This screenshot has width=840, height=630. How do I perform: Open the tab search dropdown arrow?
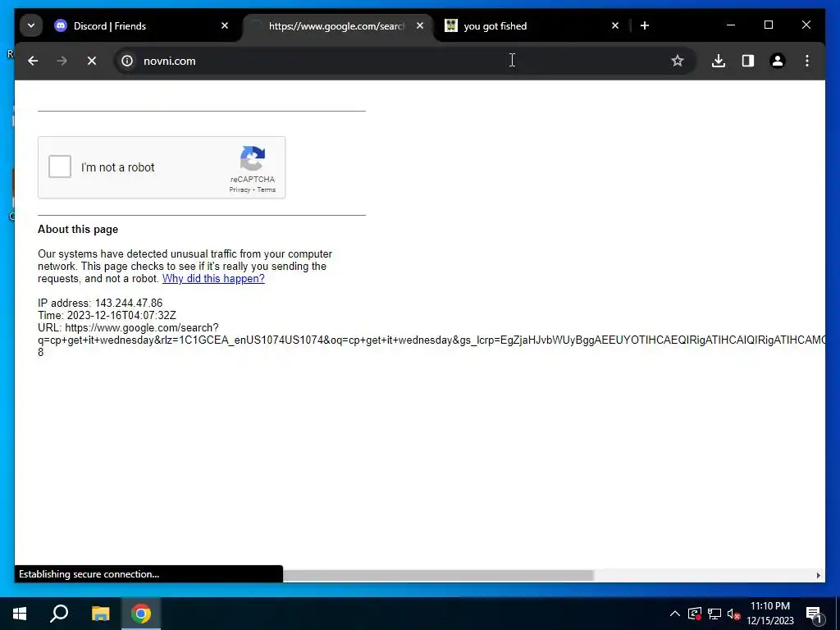(x=31, y=25)
